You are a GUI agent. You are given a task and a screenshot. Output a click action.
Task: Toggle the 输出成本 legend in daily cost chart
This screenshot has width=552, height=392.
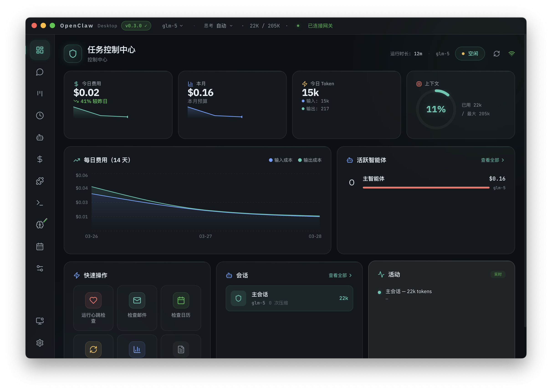[x=310, y=160]
